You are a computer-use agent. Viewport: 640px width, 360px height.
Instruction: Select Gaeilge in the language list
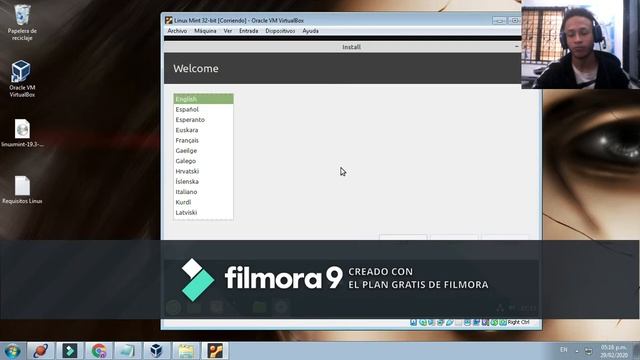click(x=203, y=151)
